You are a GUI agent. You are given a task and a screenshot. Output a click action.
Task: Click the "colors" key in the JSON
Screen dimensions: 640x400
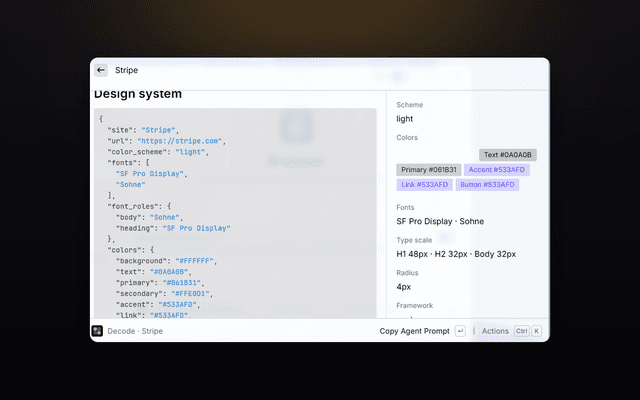[x=124, y=250]
